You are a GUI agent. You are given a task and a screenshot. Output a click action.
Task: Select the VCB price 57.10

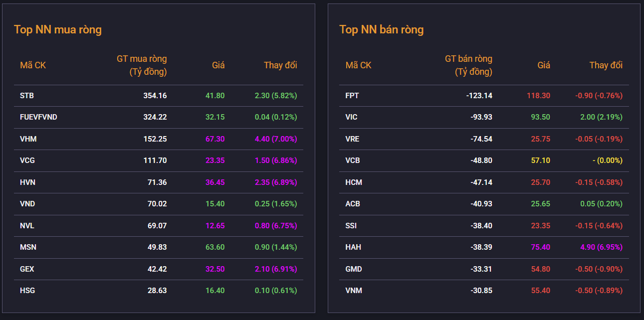540,160
